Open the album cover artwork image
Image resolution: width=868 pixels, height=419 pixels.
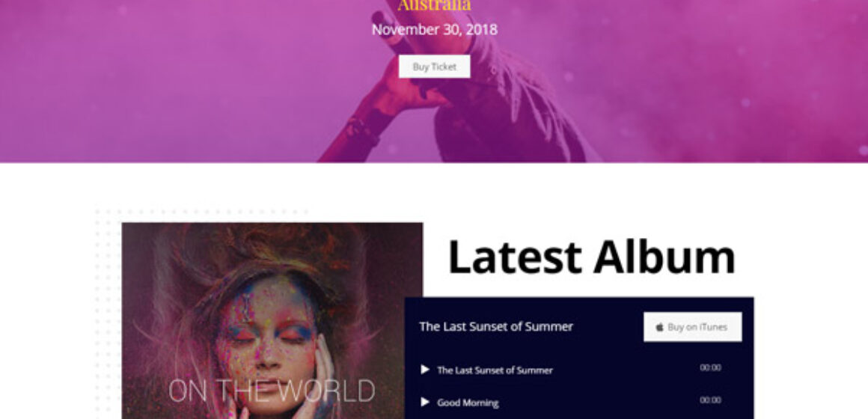(x=272, y=321)
